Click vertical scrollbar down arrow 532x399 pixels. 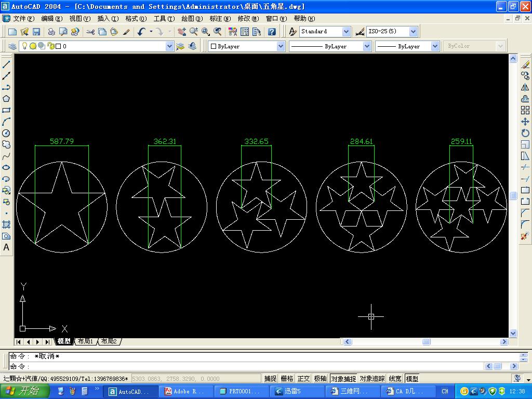click(x=513, y=333)
